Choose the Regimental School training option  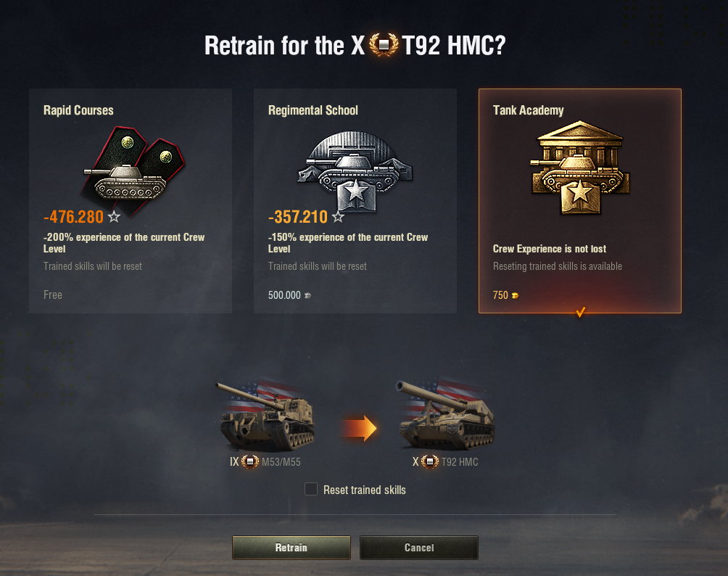[x=355, y=201]
